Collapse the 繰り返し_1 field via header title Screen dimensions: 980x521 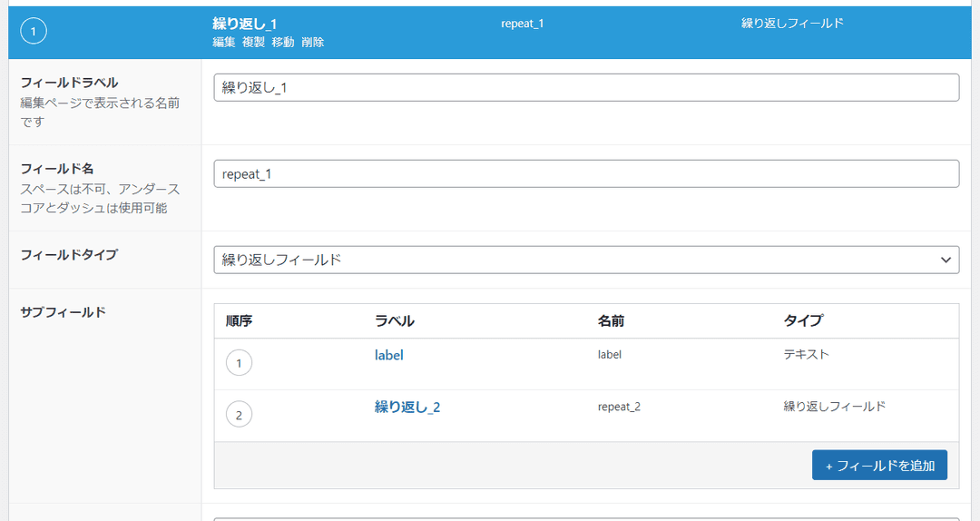[x=244, y=24]
